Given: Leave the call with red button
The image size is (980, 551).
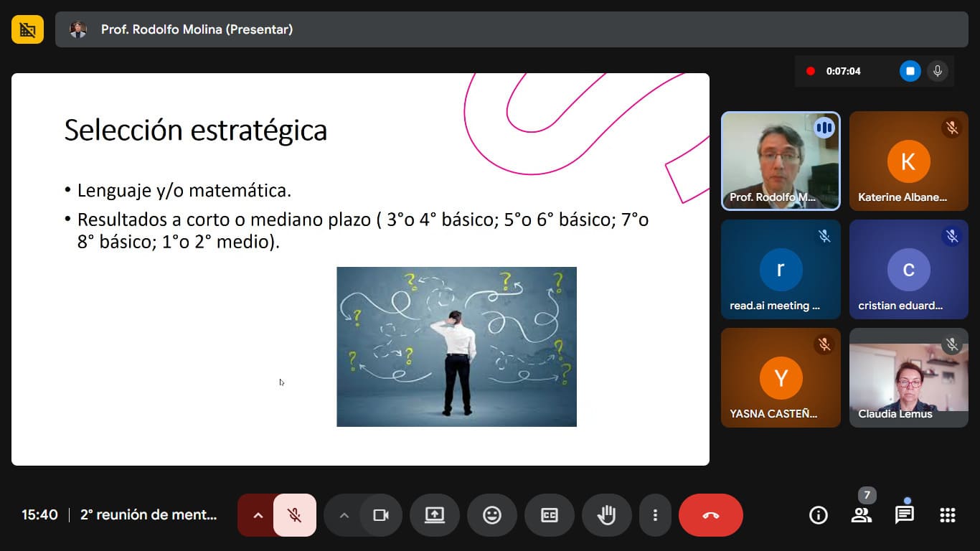Looking at the screenshot, I should 710,515.
